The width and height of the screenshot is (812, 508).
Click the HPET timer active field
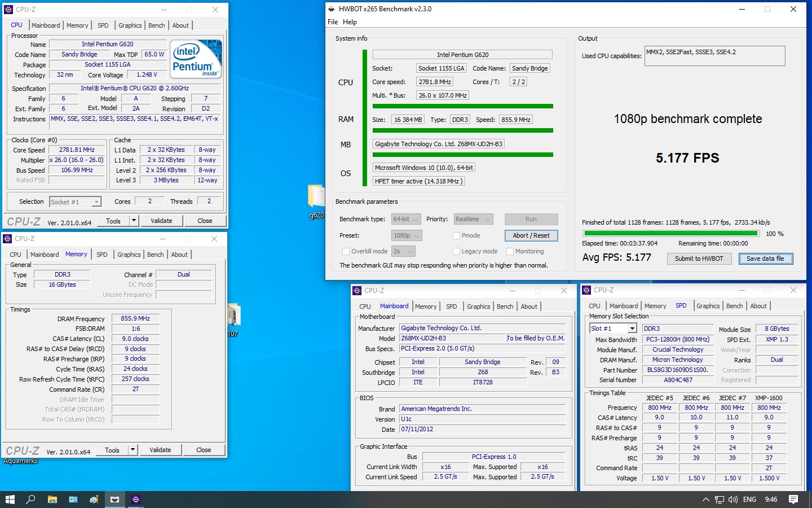tap(419, 181)
